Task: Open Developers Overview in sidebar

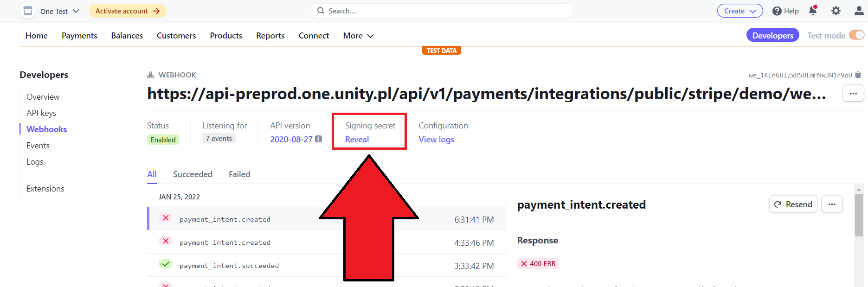Action: click(43, 97)
